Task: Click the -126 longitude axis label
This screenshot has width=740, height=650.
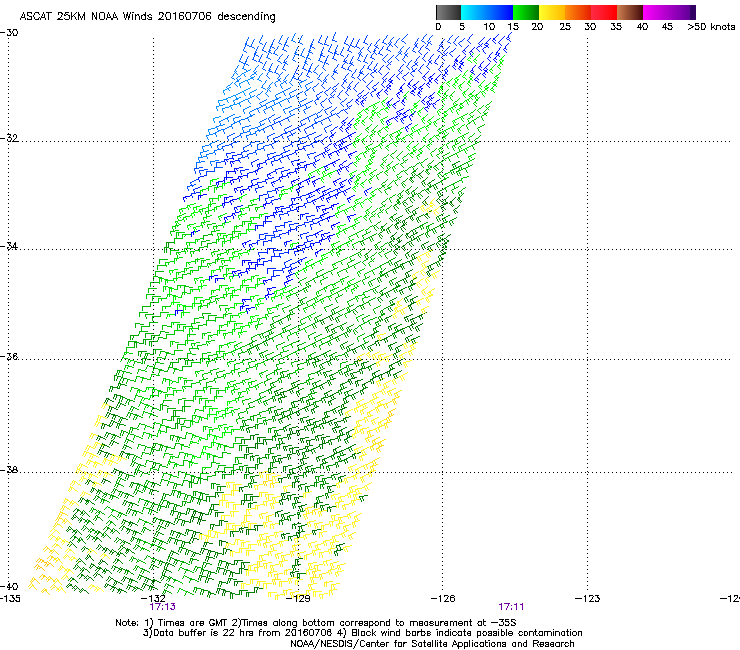Action: point(443,599)
